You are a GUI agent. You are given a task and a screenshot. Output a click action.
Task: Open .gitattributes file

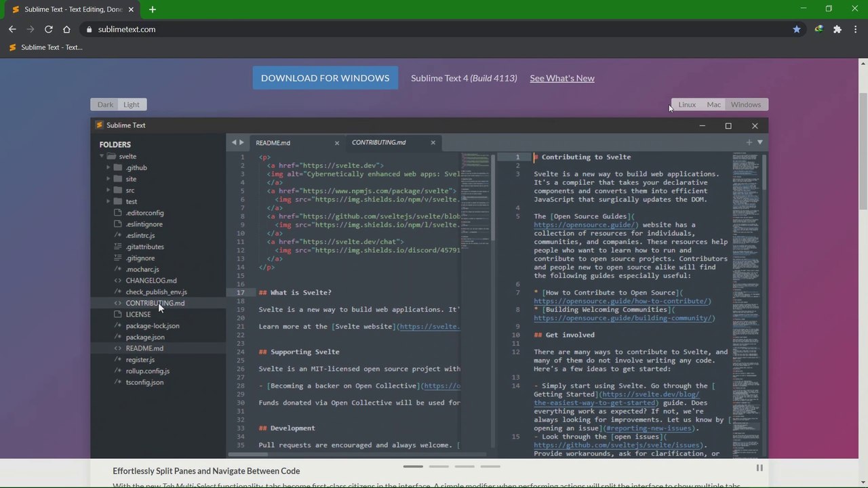click(x=144, y=247)
